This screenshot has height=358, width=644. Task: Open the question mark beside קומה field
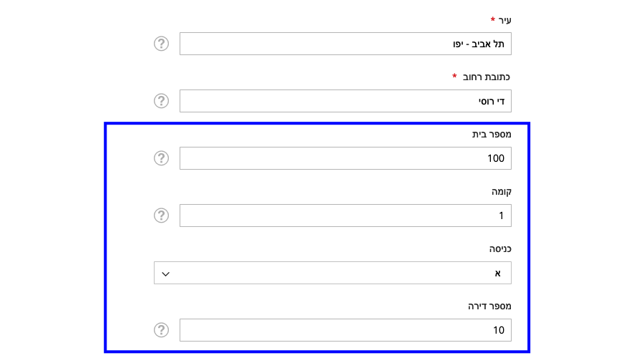pyautogui.click(x=161, y=216)
